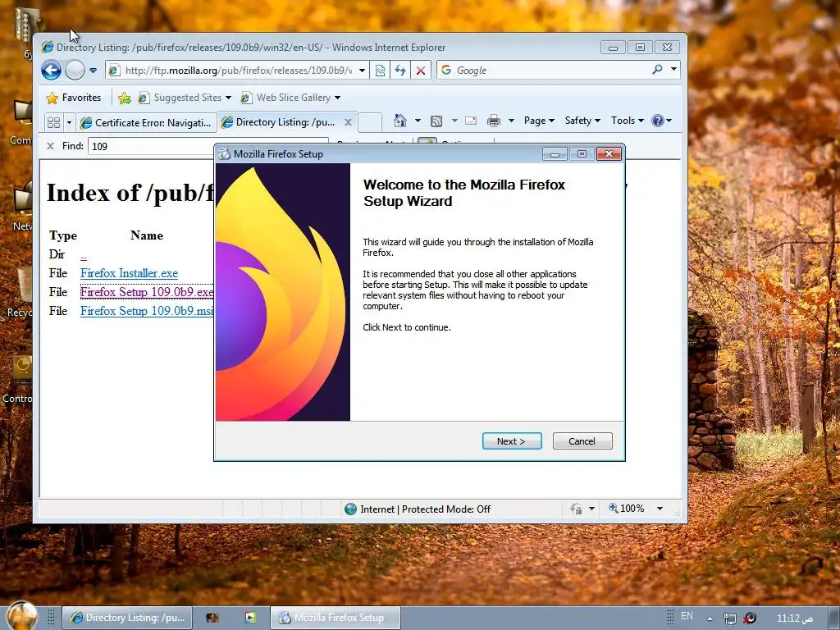Open the Favorites star button
The width and height of the screenshot is (840, 630).
74,98
